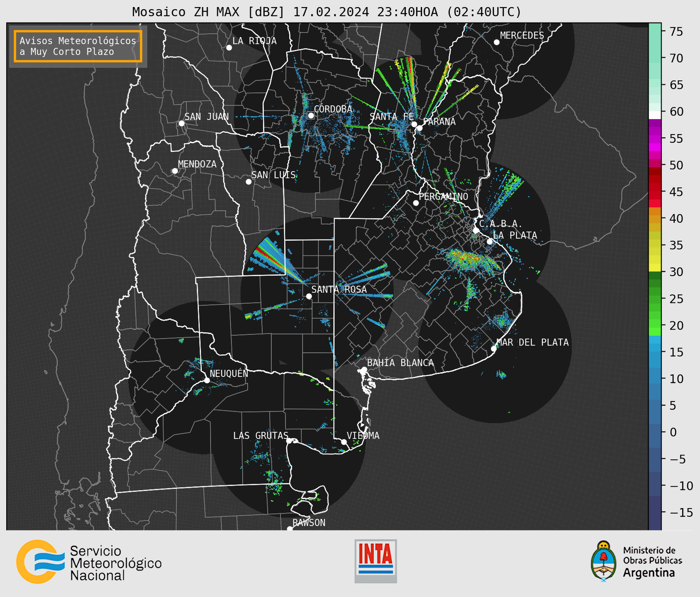
Task: Click the INTA logo
Action: 376,561
